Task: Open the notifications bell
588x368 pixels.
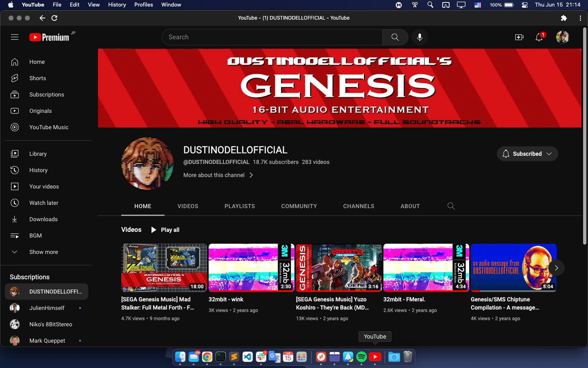Action: pos(539,37)
